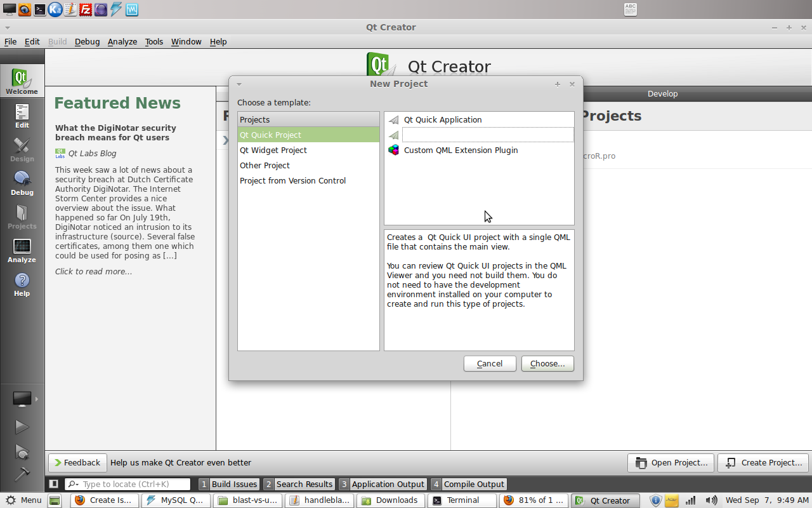
Task: Open the locator search options magnifier dropdown
Action: point(72,484)
